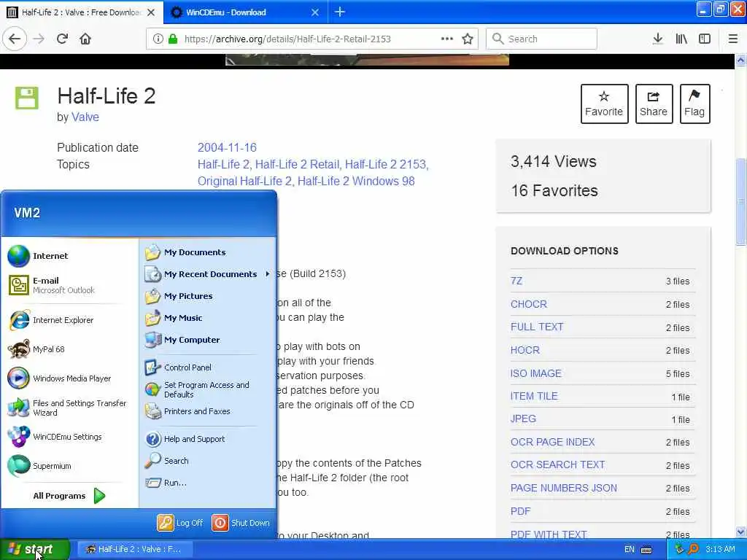Open the HOCR download option
The height and width of the screenshot is (560, 747).
coord(525,351)
